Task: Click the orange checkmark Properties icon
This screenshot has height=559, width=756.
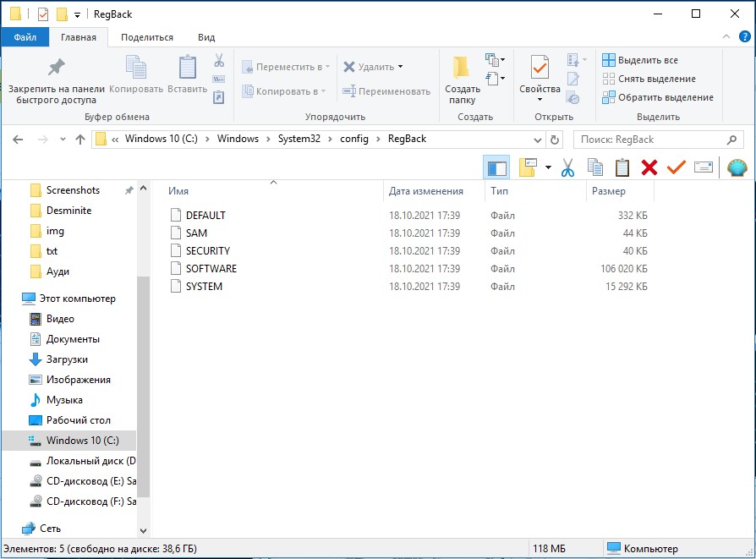Action: [x=676, y=167]
